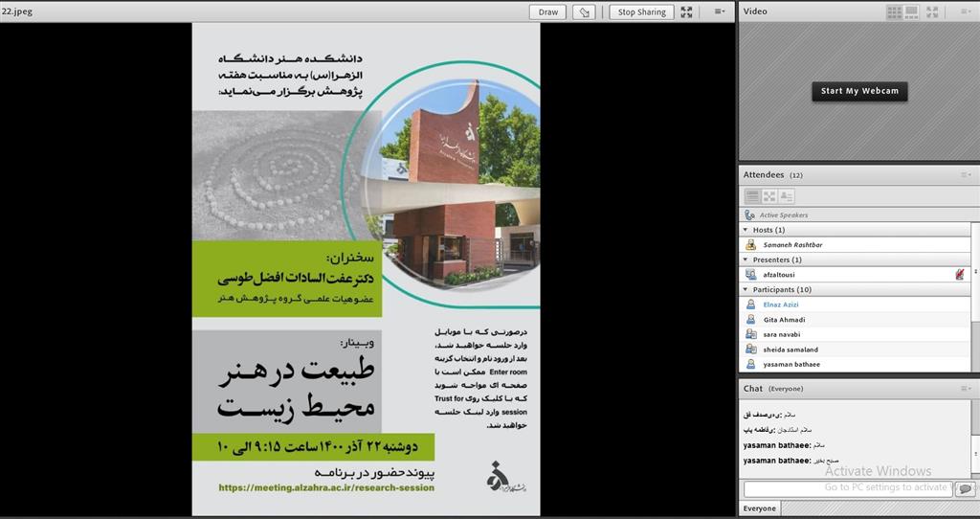Click muted microphone icon on afzaltousi row
The width and height of the screenshot is (980, 519).
[960, 275]
